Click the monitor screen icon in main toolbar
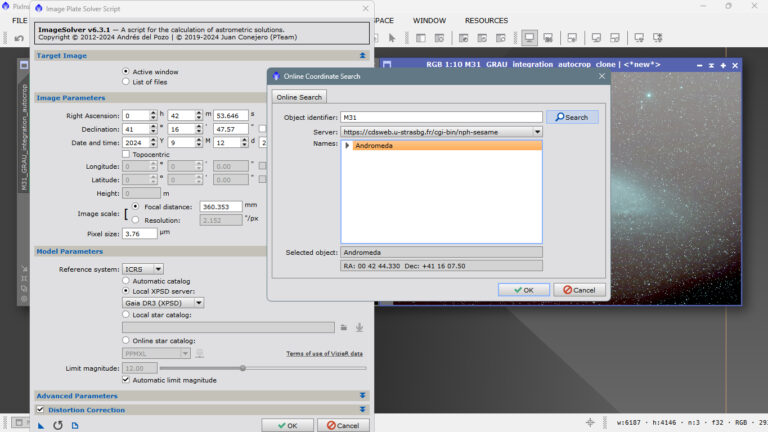The width and height of the screenshot is (768, 432). tap(529, 38)
